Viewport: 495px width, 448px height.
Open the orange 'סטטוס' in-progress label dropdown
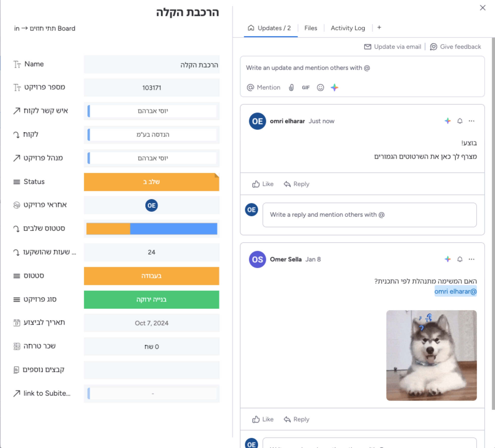point(151,276)
